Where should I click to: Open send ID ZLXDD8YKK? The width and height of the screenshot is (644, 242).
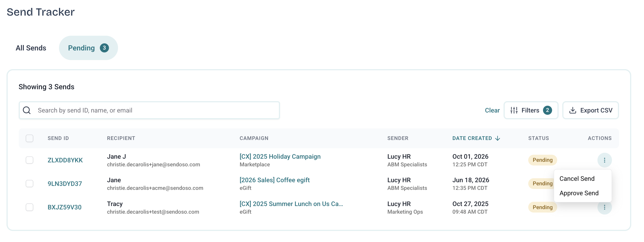[x=65, y=160]
